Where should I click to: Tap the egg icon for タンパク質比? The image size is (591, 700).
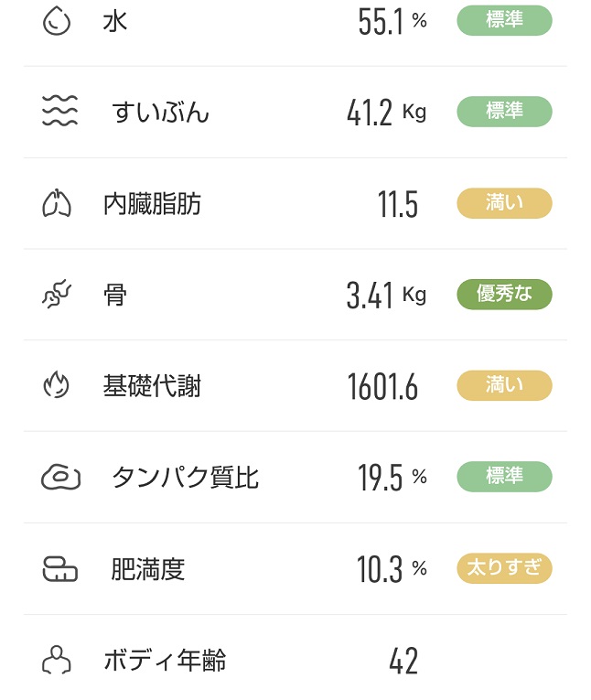point(60,477)
